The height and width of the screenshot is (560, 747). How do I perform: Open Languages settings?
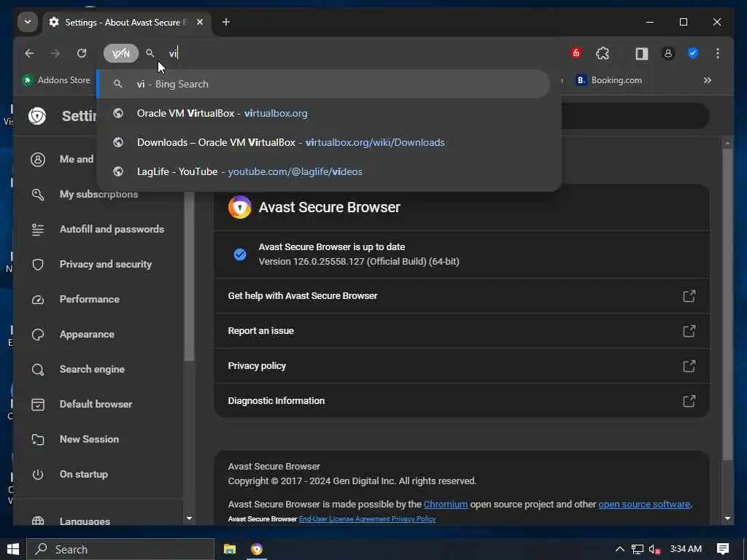coord(98,520)
